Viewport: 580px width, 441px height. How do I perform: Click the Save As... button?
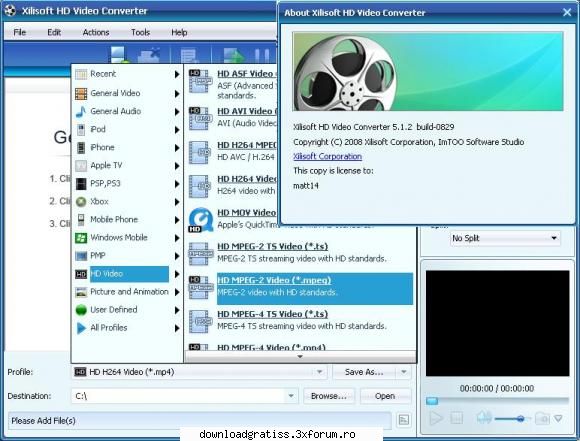click(364, 372)
